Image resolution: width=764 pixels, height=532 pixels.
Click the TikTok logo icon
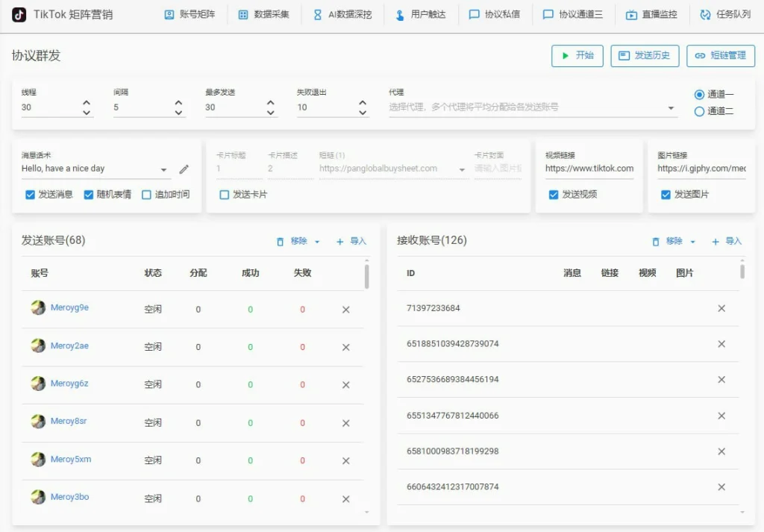pyautogui.click(x=19, y=14)
